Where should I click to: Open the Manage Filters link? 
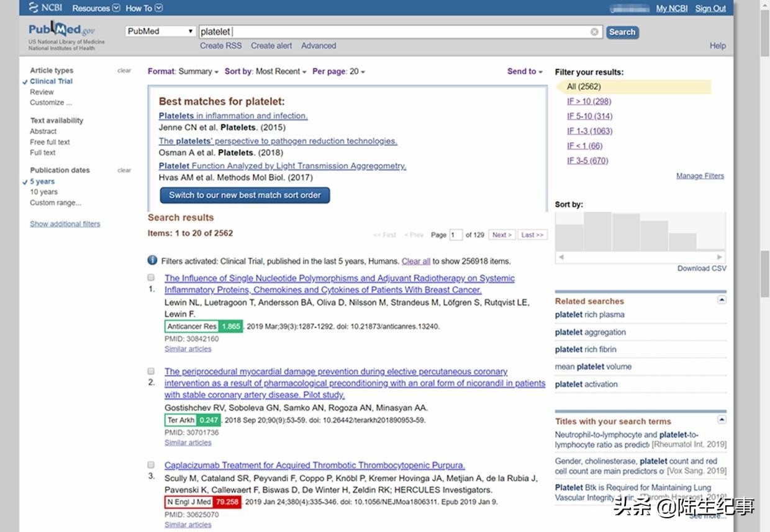click(700, 176)
